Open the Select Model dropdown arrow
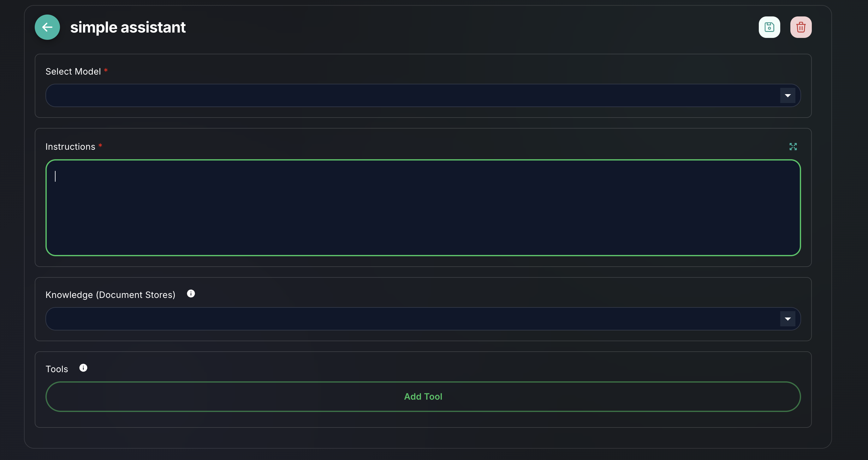 coord(788,95)
